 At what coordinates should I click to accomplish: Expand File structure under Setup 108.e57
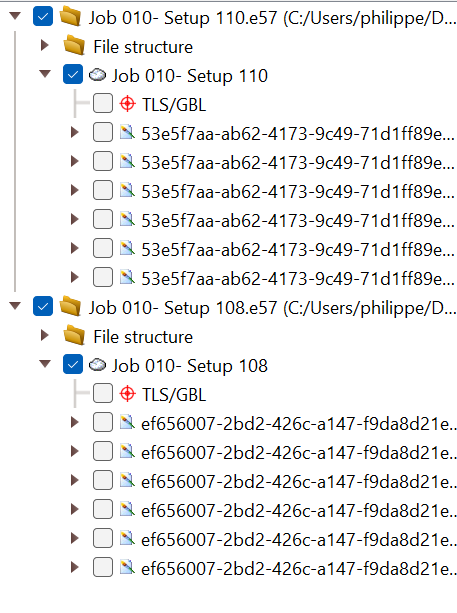[x=45, y=335]
